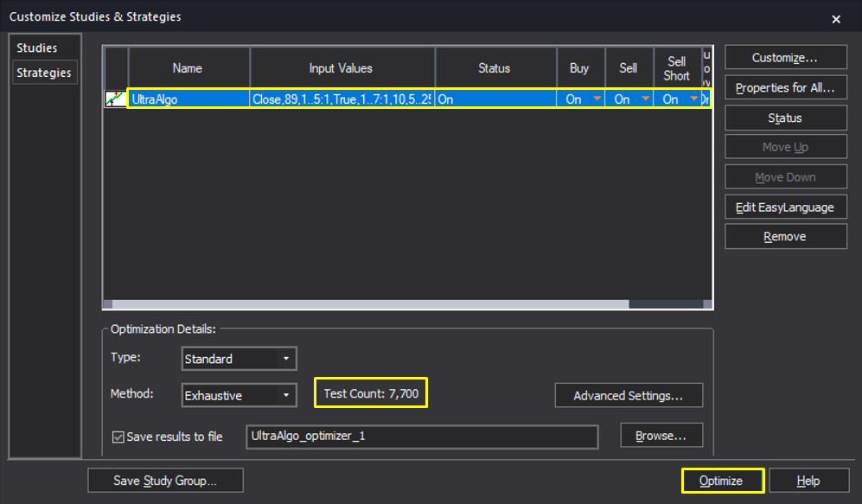862x504 pixels.
Task: Toggle the Save results to file checkbox
Action: tap(118, 437)
